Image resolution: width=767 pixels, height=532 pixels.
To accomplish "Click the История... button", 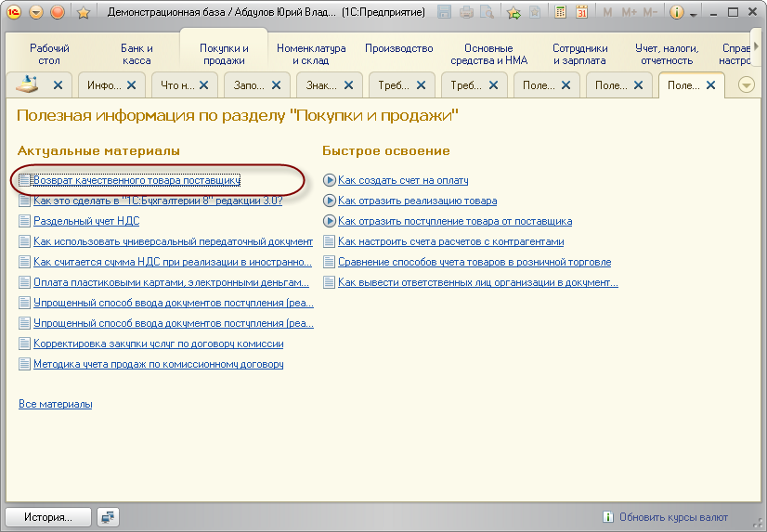I will coord(48,517).
